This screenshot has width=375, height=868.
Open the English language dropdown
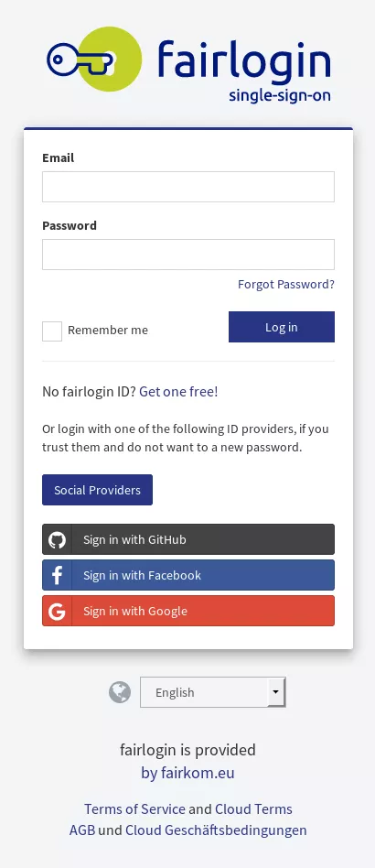(213, 692)
